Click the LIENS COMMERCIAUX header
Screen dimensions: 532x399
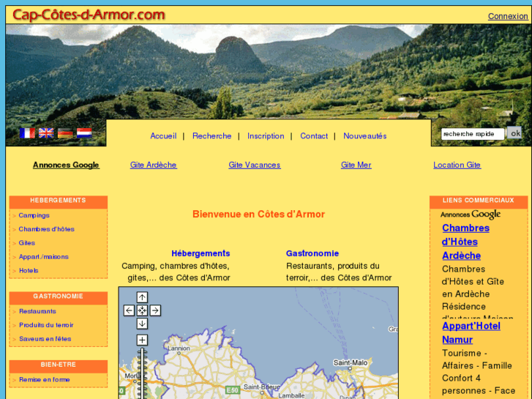pyautogui.click(x=479, y=201)
